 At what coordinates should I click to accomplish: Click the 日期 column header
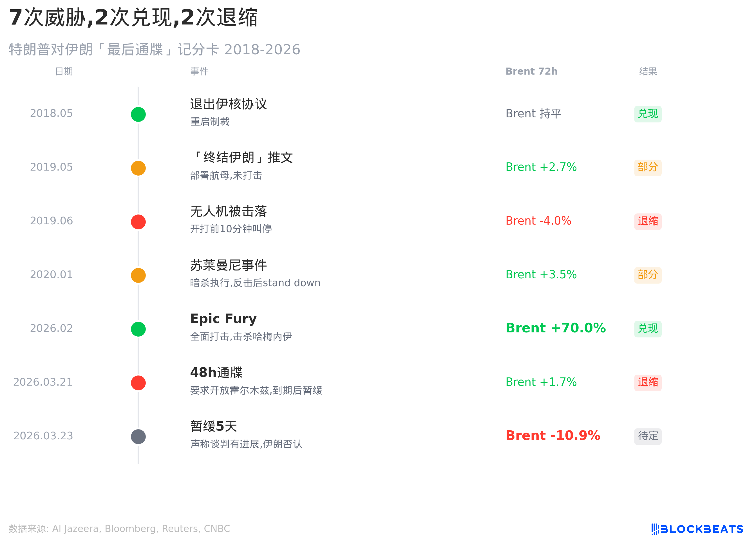64,71
